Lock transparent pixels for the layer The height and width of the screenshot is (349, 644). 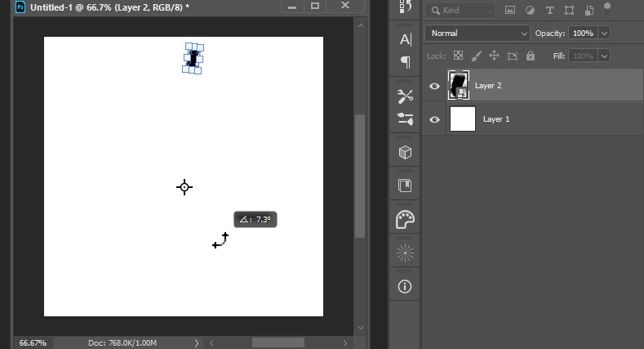[x=458, y=56]
